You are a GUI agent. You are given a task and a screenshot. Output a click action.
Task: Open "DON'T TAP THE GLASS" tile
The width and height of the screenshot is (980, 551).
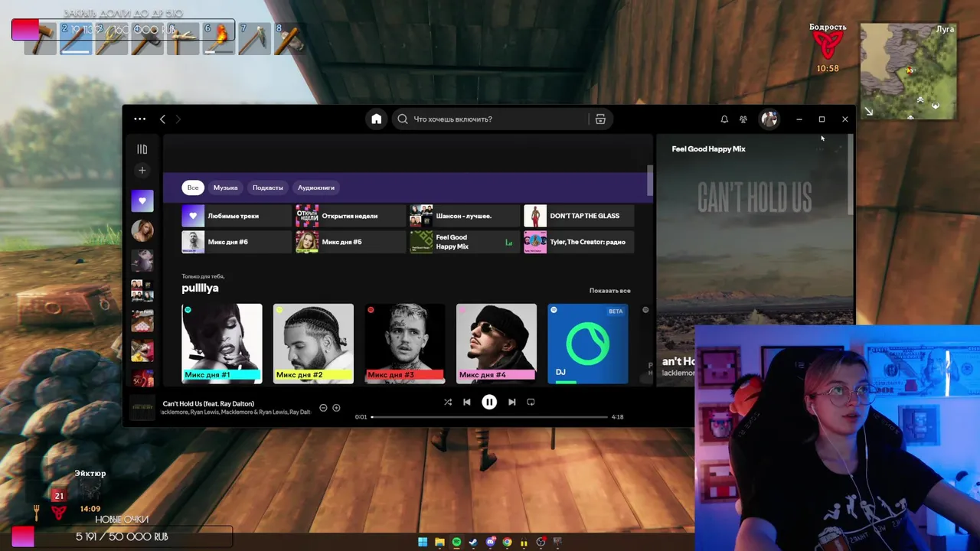578,216
